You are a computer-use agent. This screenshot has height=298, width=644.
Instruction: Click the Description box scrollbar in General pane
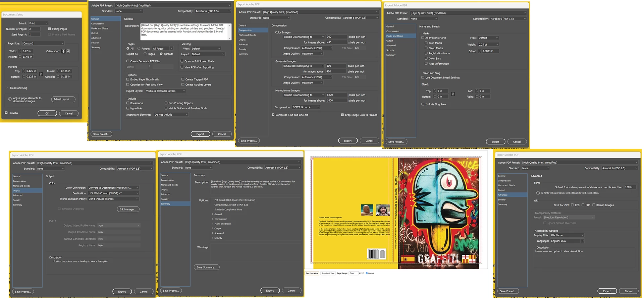click(230, 32)
